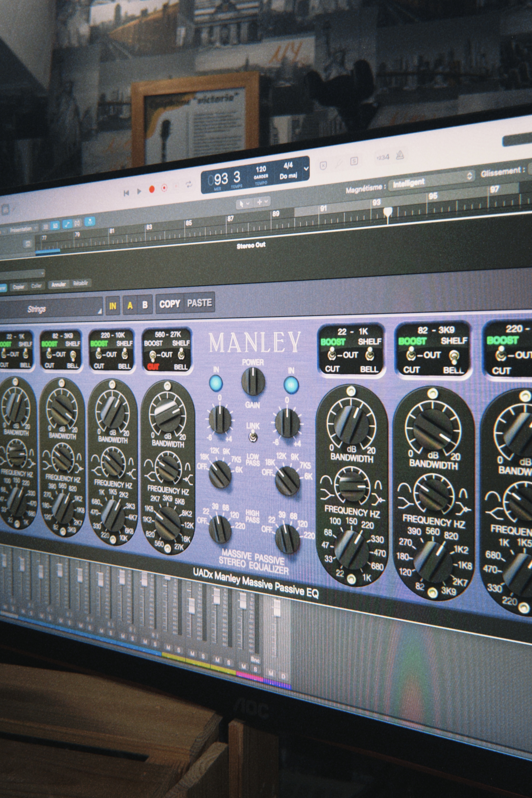This screenshot has height=798, width=532.
Task: Click the left channel GAIN knob
Action: [220, 419]
